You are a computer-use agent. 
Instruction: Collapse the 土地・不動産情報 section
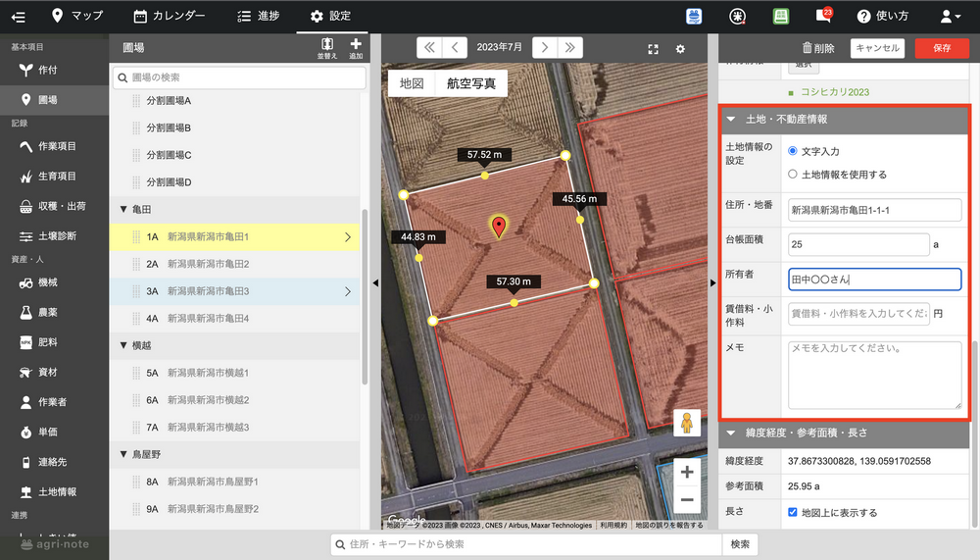click(x=731, y=120)
